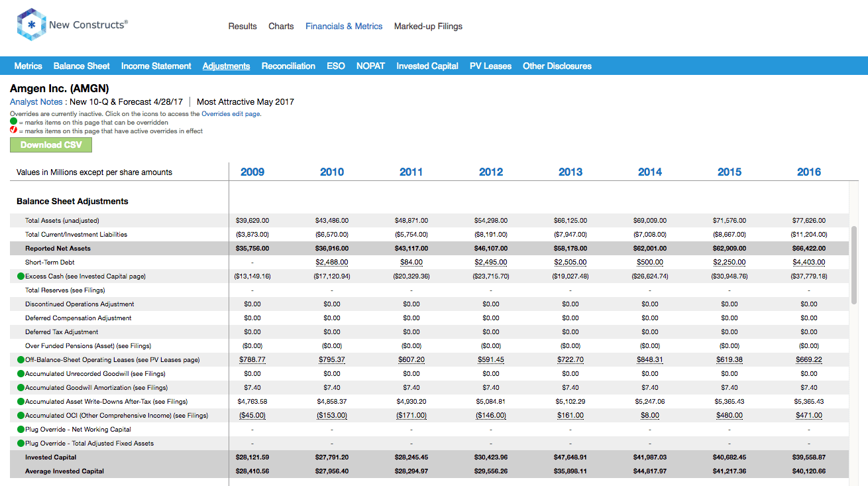Image resolution: width=868 pixels, height=486 pixels.
Task: Open the NOPAT tab
Action: pos(370,66)
